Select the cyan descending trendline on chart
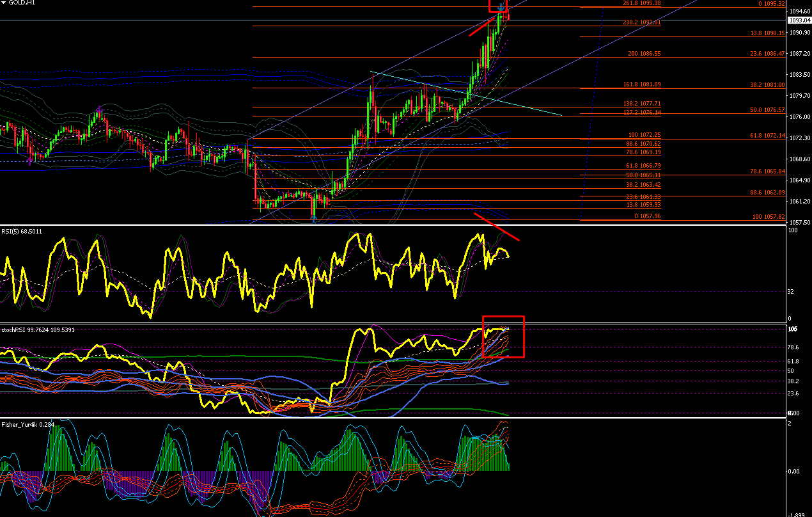 [466, 93]
